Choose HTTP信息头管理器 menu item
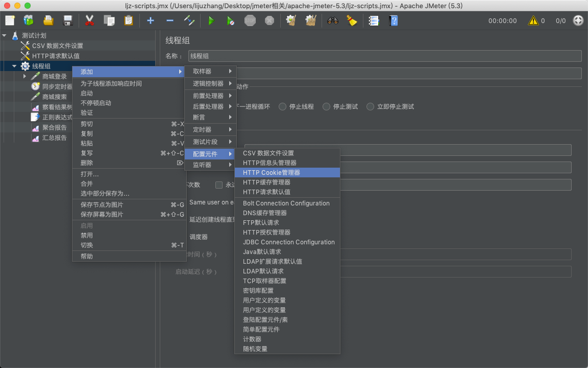 tap(287, 163)
